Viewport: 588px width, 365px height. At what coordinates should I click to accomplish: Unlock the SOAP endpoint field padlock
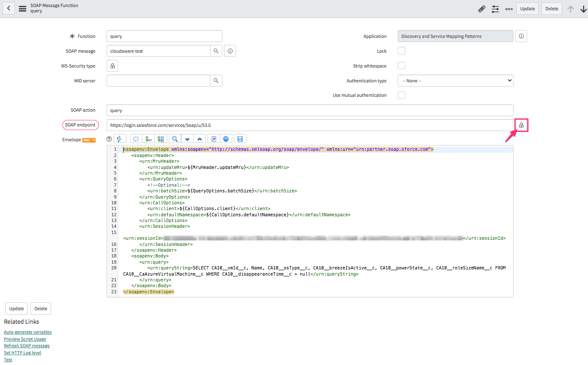tap(521, 125)
